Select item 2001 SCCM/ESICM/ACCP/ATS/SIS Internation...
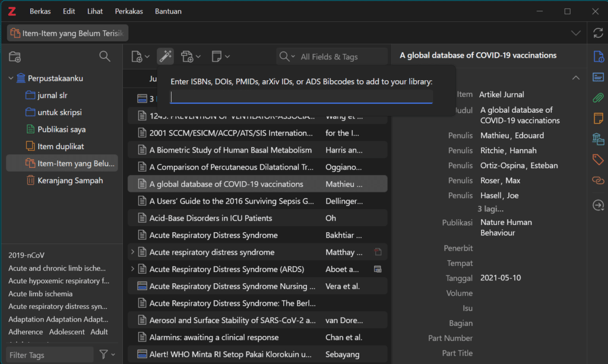608x364 pixels. [258, 133]
